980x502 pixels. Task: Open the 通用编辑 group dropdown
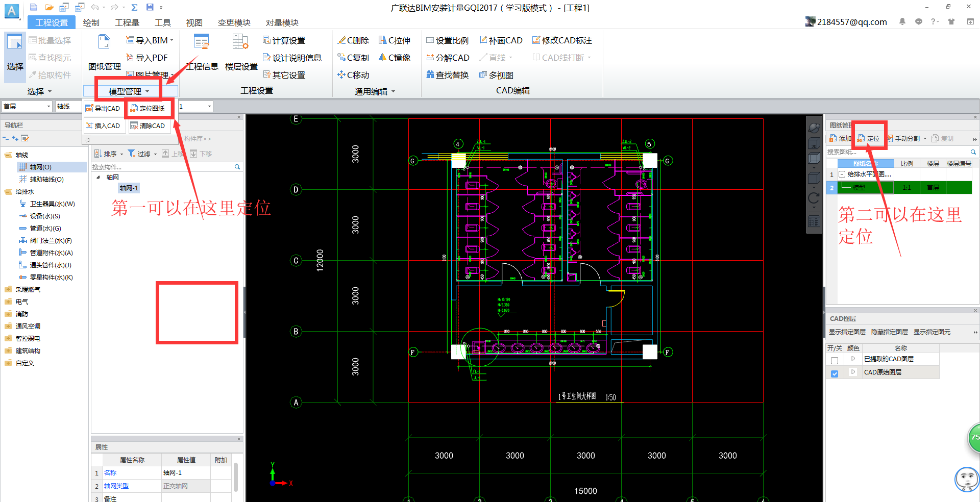(375, 91)
